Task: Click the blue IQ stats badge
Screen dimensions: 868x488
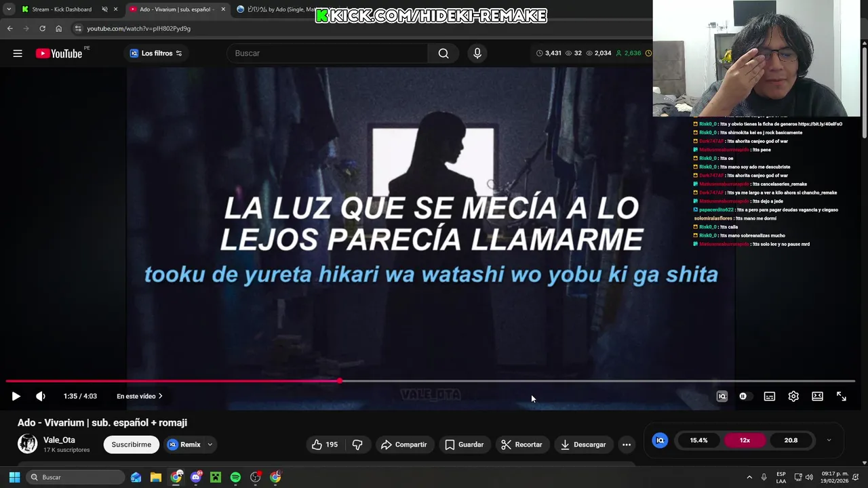Action: [660, 441]
